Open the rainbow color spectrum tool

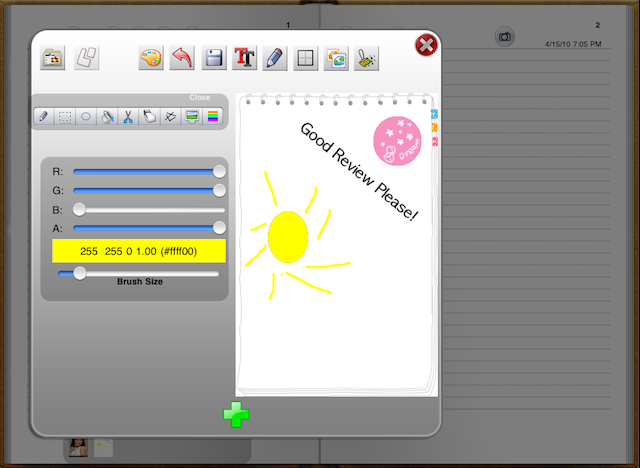(212, 117)
